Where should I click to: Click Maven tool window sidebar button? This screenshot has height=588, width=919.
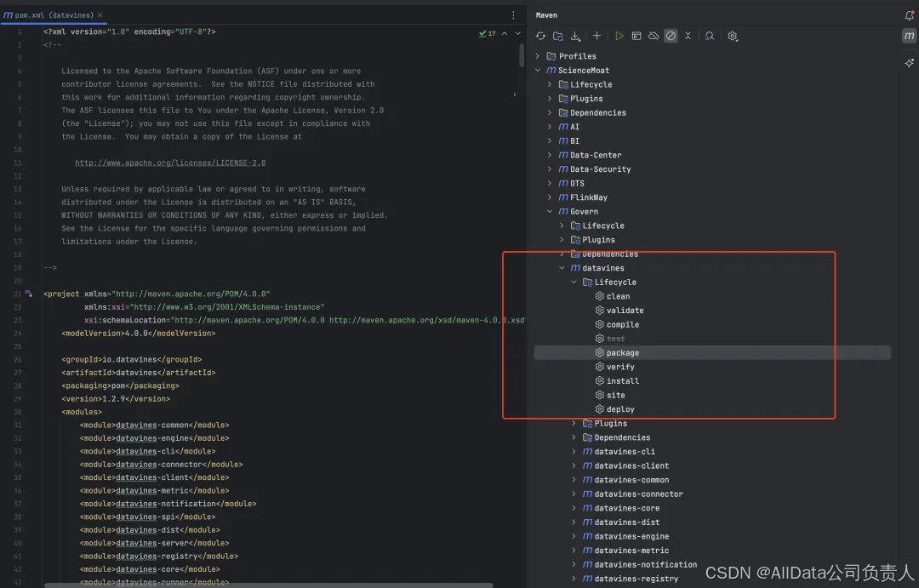pos(909,37)
